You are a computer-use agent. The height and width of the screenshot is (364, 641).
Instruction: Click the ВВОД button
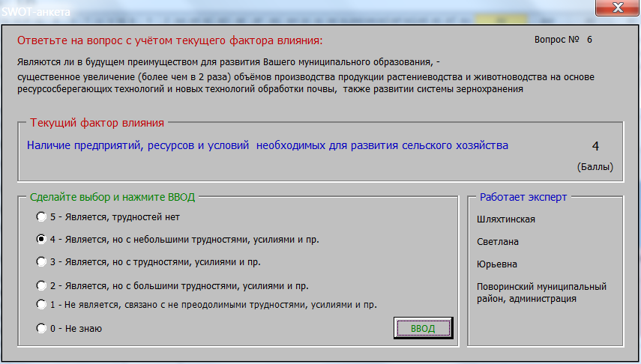[x=423, y=328]
